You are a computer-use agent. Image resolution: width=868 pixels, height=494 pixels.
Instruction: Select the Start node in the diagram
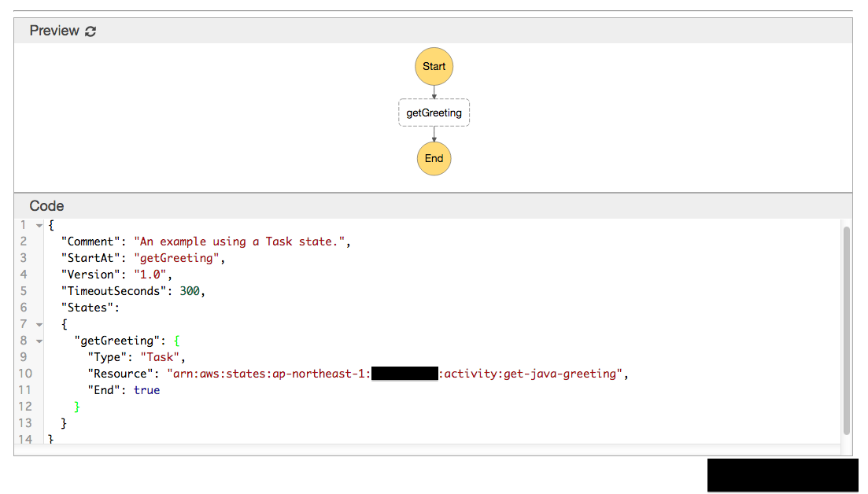tap(434, 66)
